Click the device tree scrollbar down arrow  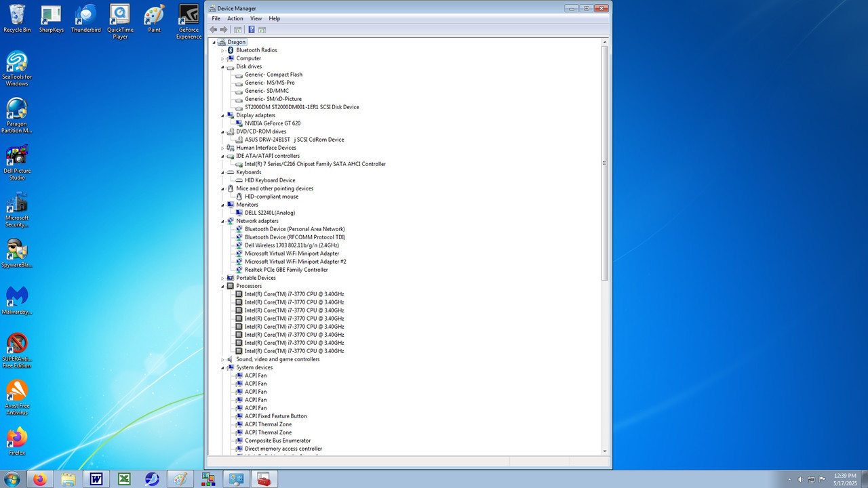tap(605, 451)
